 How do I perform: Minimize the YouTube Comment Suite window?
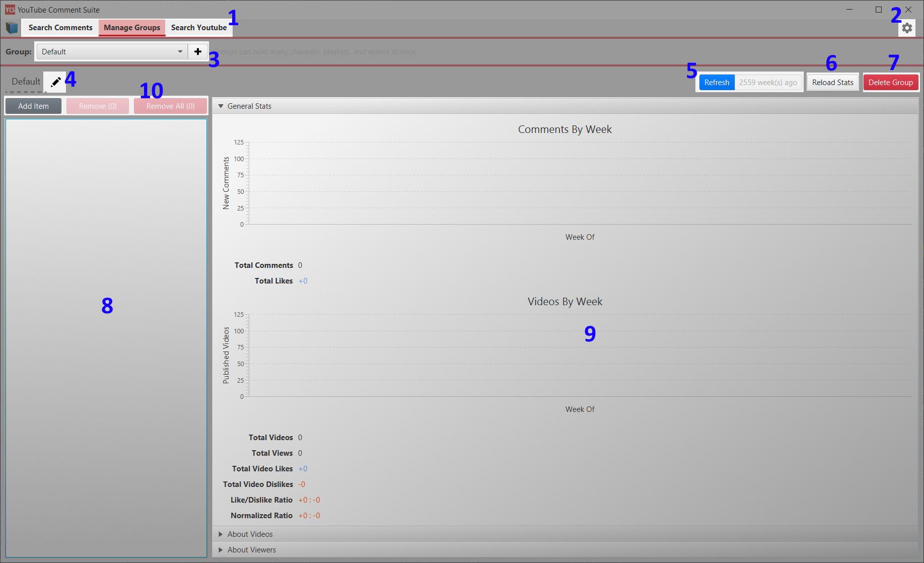[x=849, y=10]
